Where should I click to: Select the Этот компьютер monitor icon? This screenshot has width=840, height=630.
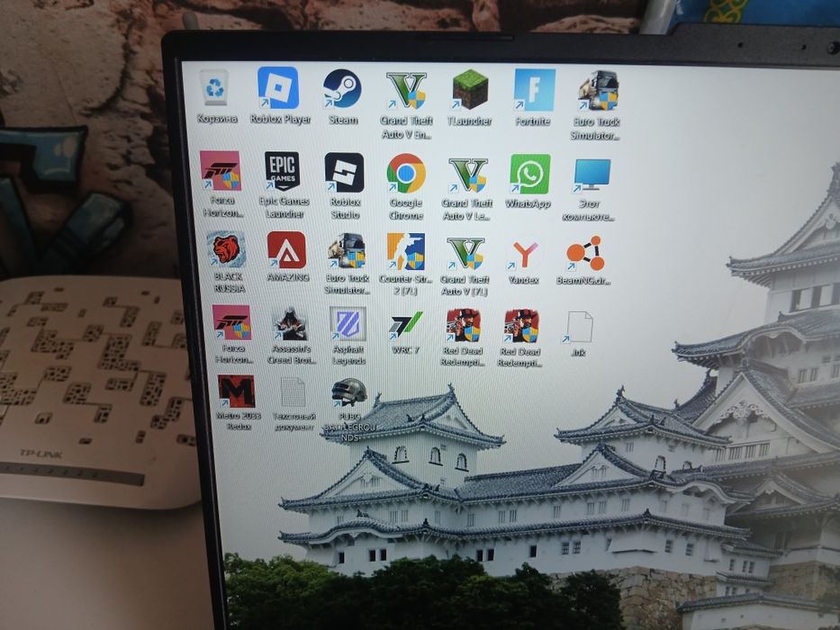coord(591,175)
